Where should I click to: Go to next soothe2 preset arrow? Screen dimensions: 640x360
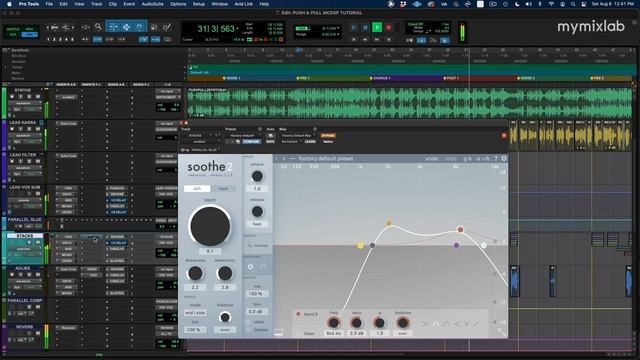tap(284, 158)
